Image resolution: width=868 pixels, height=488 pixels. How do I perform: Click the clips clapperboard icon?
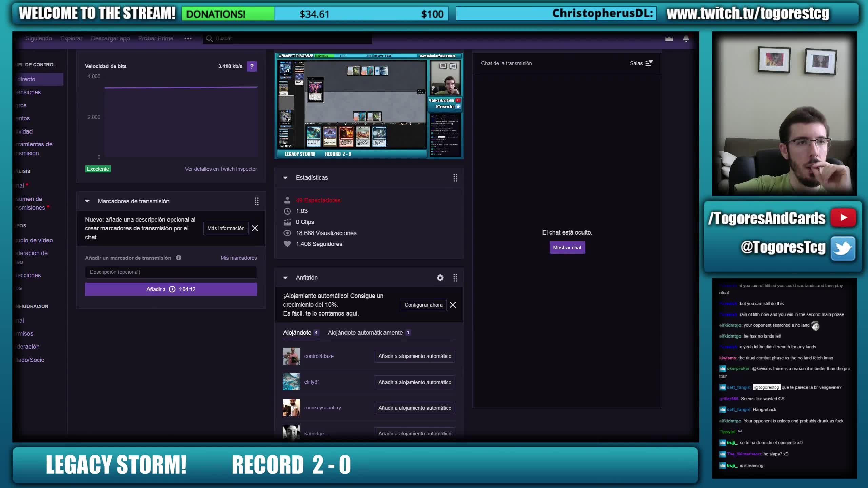[287, 222]
